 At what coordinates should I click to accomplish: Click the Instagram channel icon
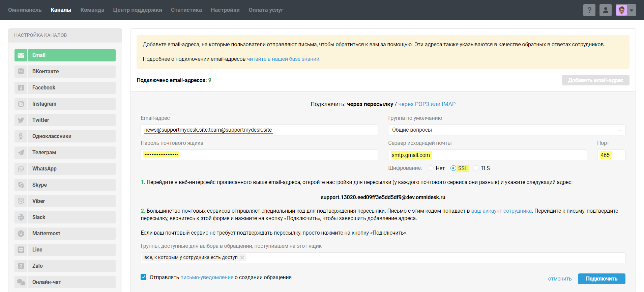point(21,104)
